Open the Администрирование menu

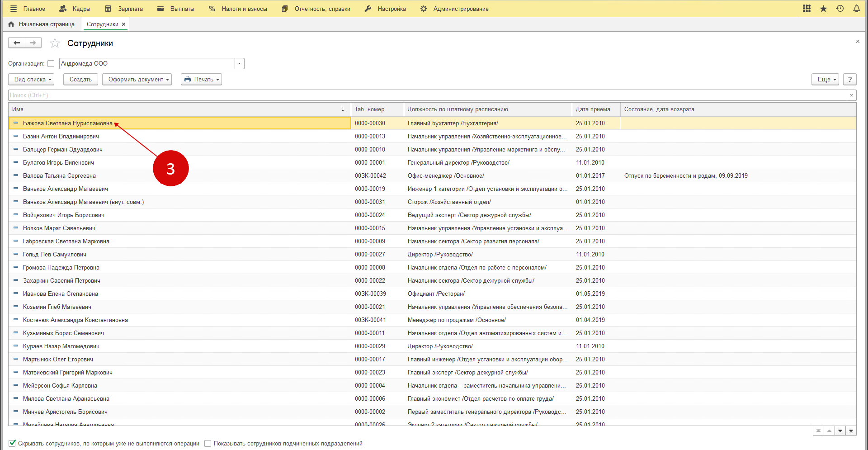pyautogui.click(x=454, y=9)
